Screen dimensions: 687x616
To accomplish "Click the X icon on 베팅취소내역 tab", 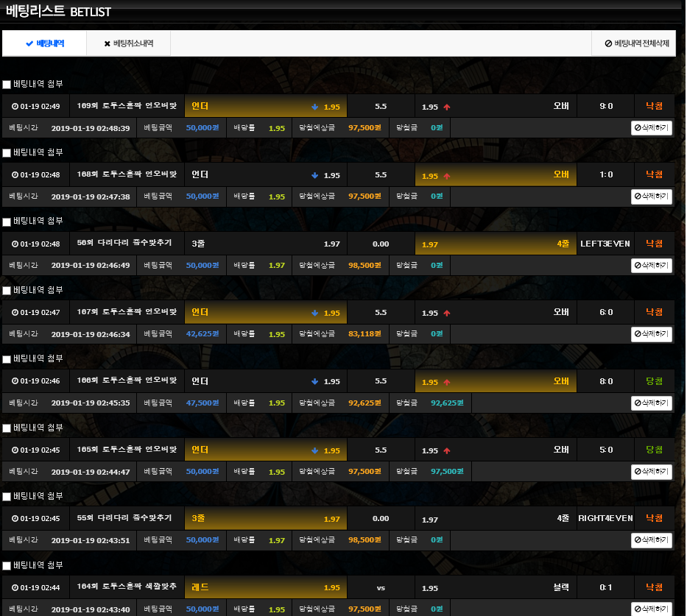I will point(108,43).
